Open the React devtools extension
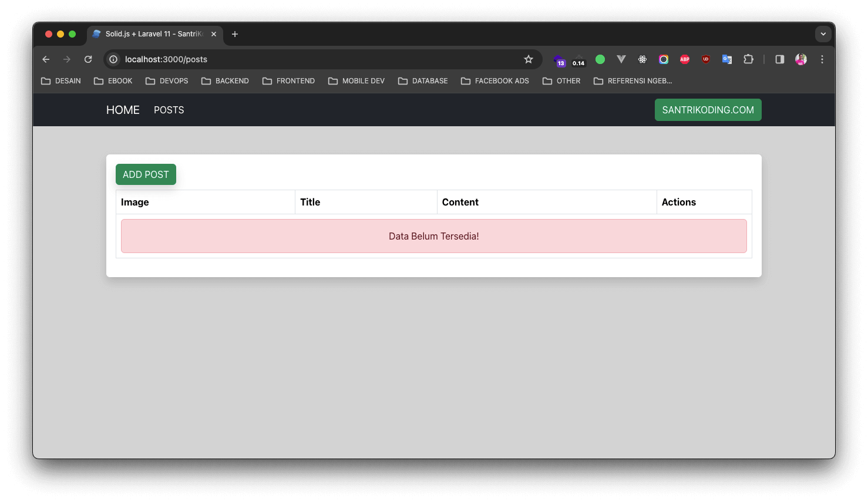The width and height of the screenshot is (868, 502). coord(642,59)
